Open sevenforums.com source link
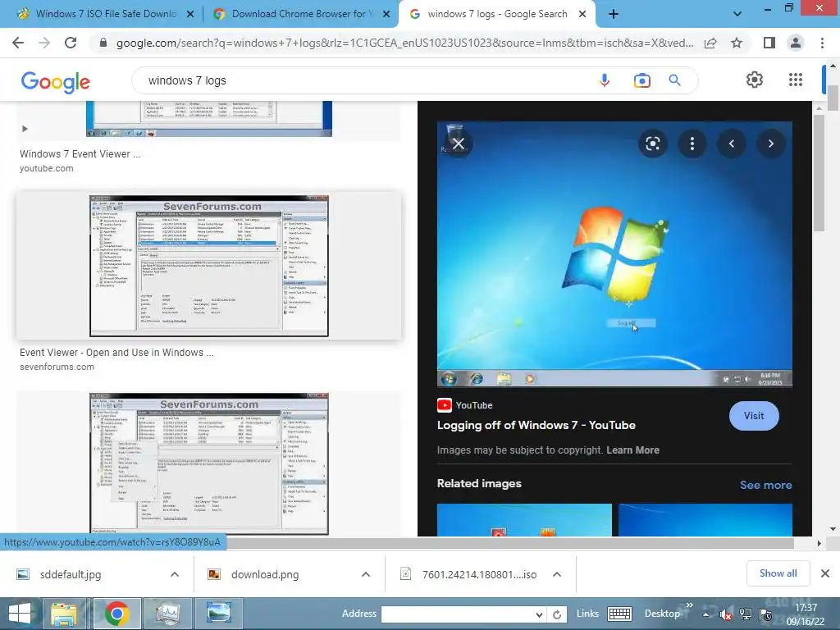Screen dimensions: 840x630 click(57, 367)
